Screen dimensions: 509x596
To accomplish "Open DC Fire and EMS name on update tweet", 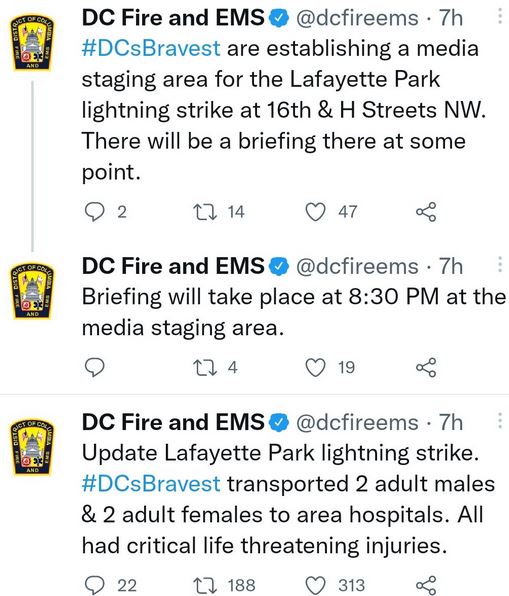I will click(173, 422).
